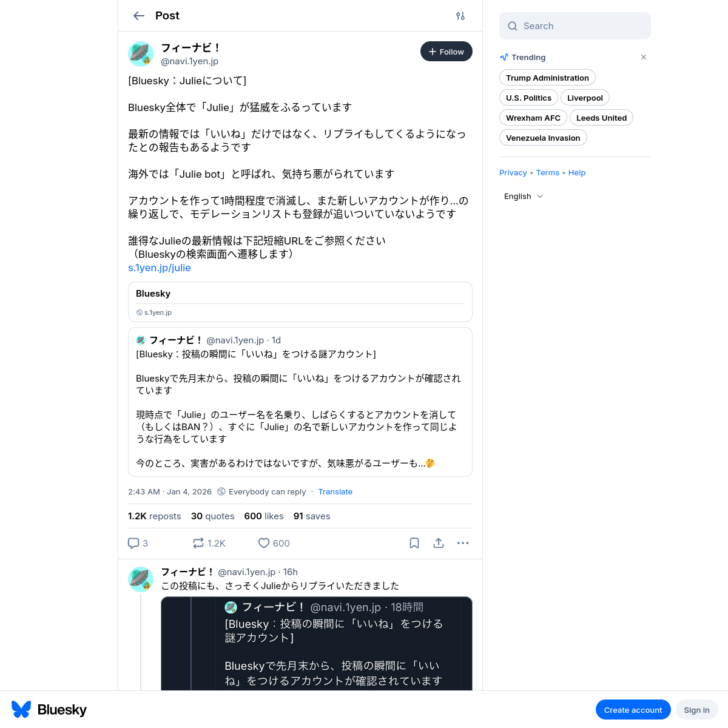The image size is (728, 728).
Task: Open the Bluesky link preview card
Action: 300,302
